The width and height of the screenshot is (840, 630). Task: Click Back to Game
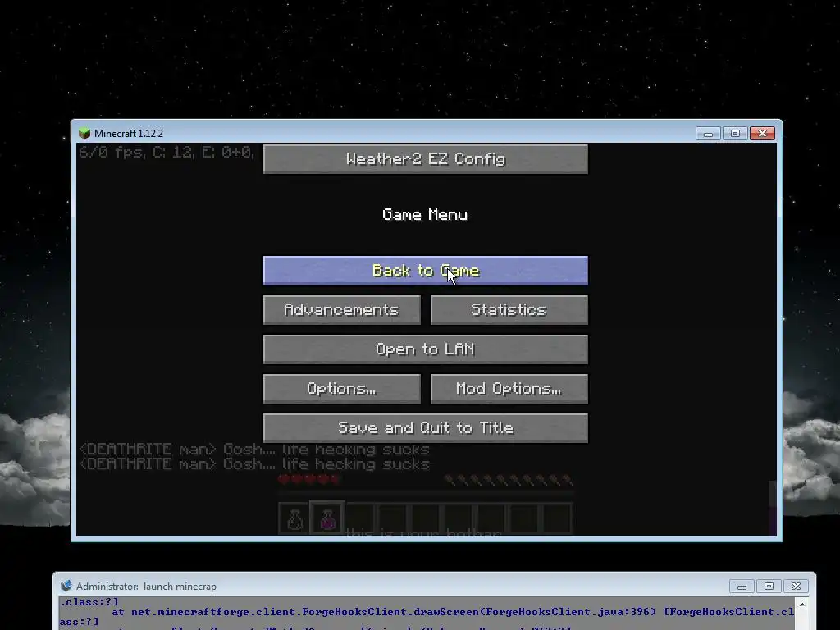426,271
